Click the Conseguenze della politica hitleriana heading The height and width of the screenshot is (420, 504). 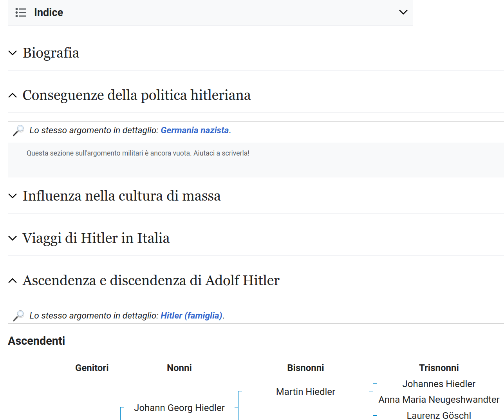[x=136, y=95]
